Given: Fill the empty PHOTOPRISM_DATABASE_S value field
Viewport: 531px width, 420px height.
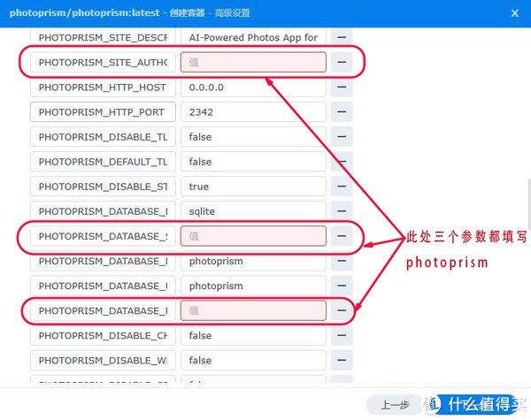Looking at the screenshot, I should point(253,236).
